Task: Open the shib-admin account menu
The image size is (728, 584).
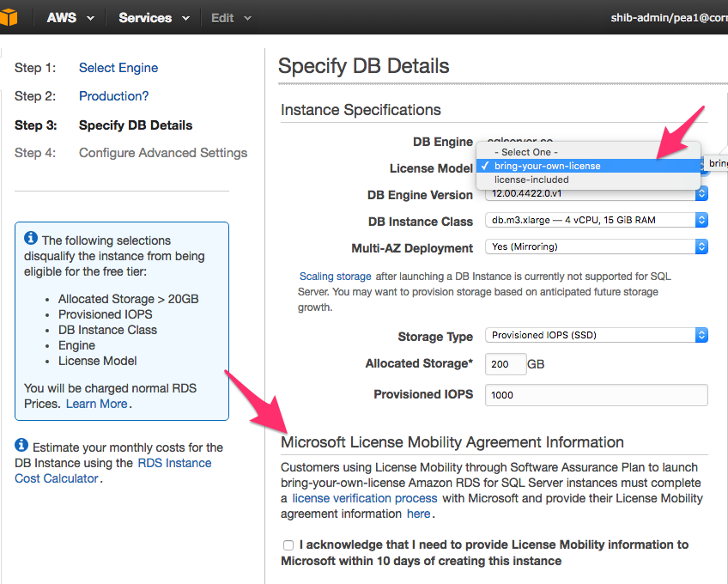Action: [669, 18]
